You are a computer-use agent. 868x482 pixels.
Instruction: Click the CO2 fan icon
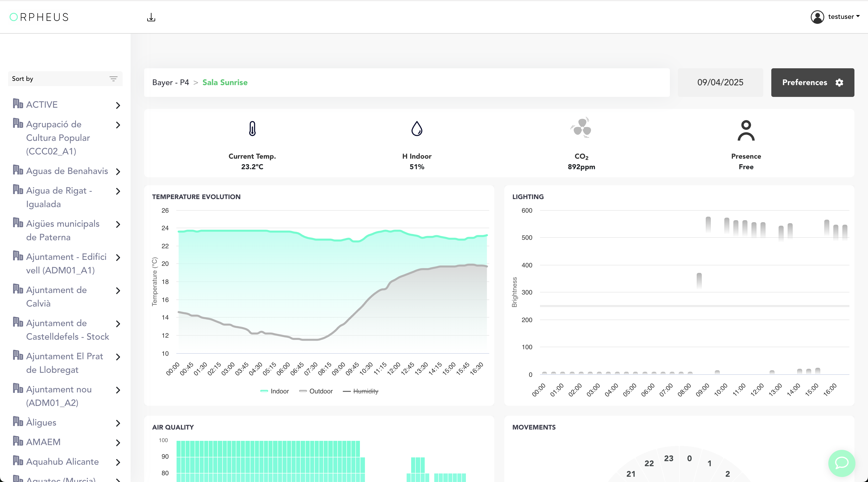pyautogui.click(x=582, y=127)
